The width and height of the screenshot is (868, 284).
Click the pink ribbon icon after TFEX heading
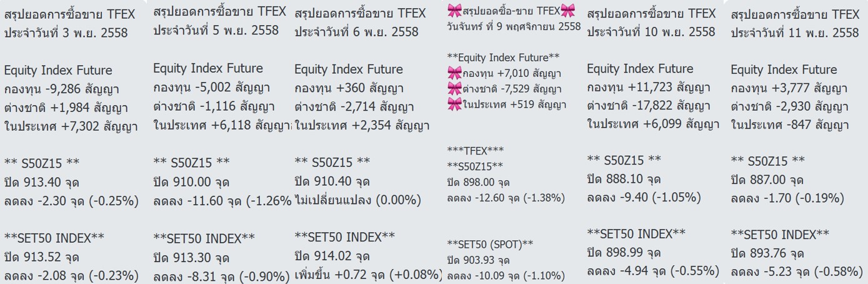[x=567, y=10]
